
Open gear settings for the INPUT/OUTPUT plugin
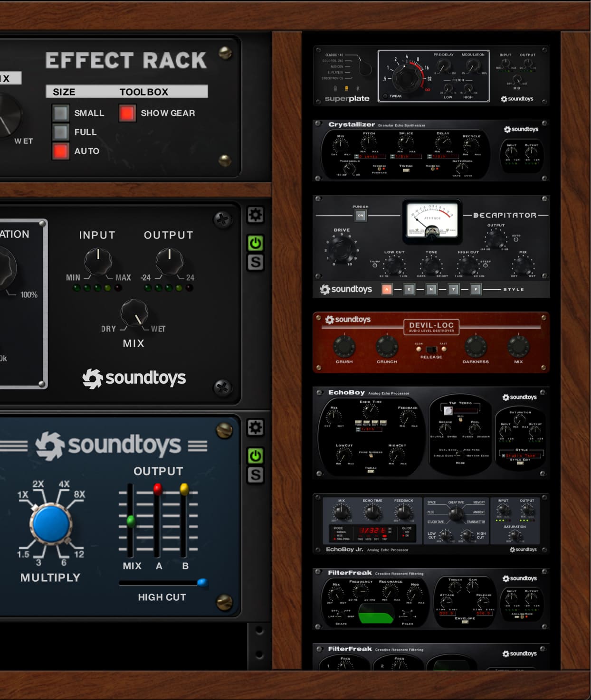click(256, 215)
